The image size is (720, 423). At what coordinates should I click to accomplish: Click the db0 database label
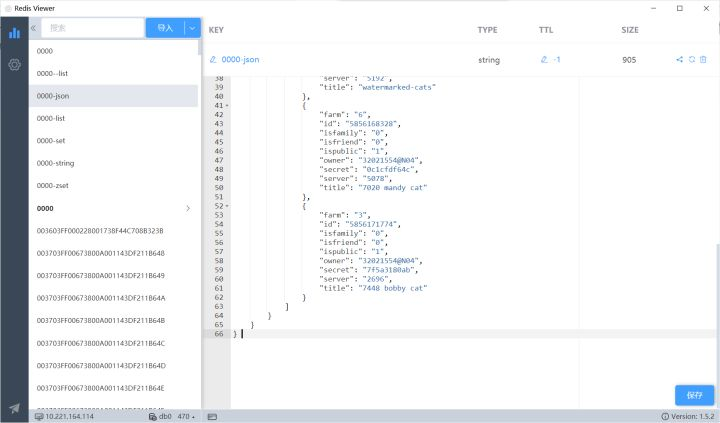[165, 417]
